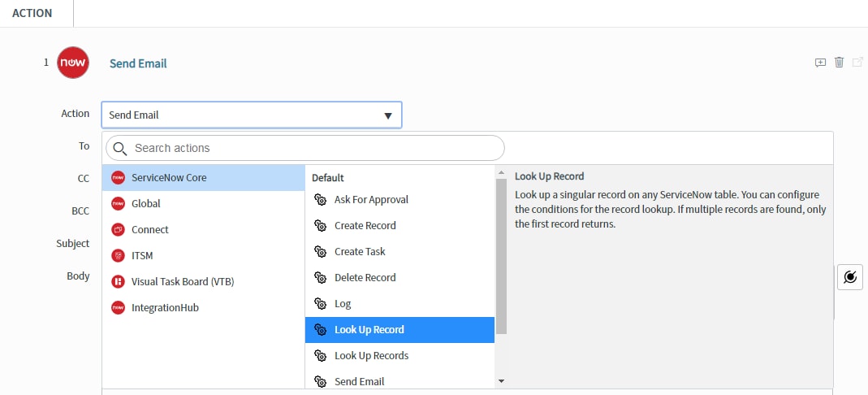Click the ITSM category icon
This screenshot has height=395, width=868.
118,255
